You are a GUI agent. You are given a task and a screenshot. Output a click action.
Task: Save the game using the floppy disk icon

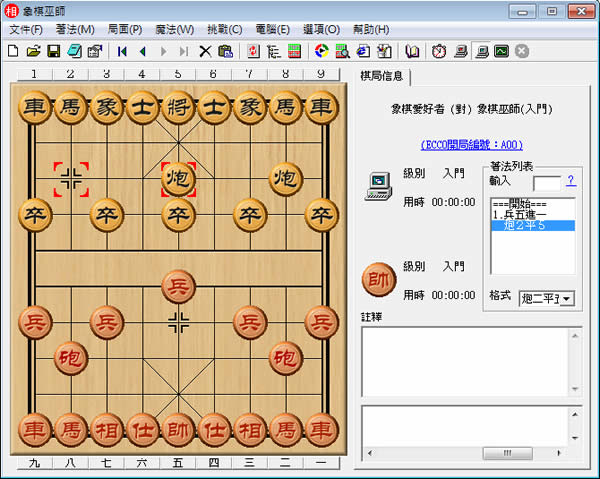tap(54, 50)
